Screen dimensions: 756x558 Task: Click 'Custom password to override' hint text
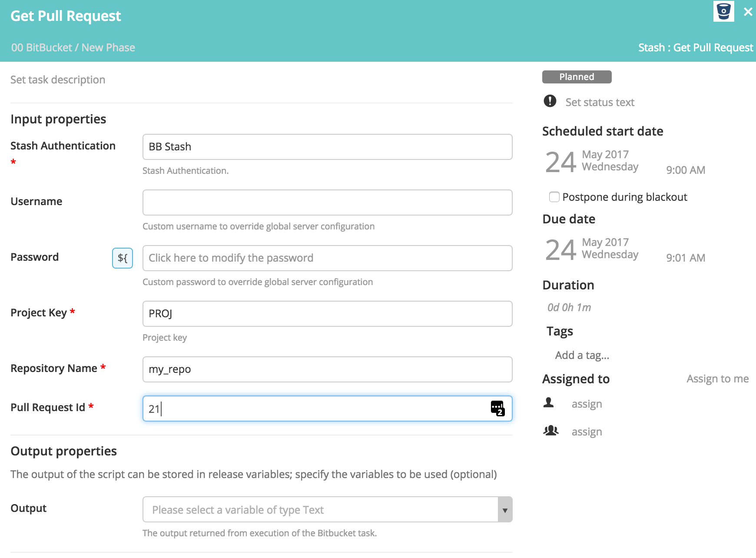[x=258, y=282]
